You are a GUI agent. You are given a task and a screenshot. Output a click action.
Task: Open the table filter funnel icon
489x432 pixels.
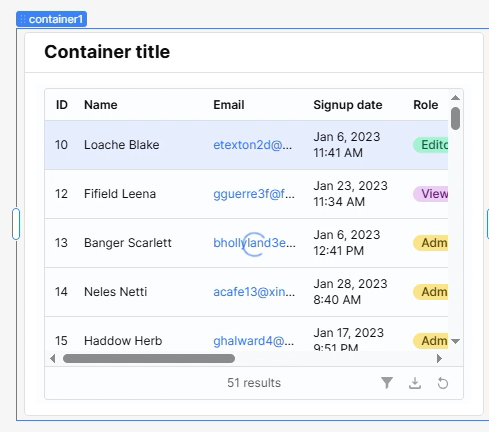(387, 383)
